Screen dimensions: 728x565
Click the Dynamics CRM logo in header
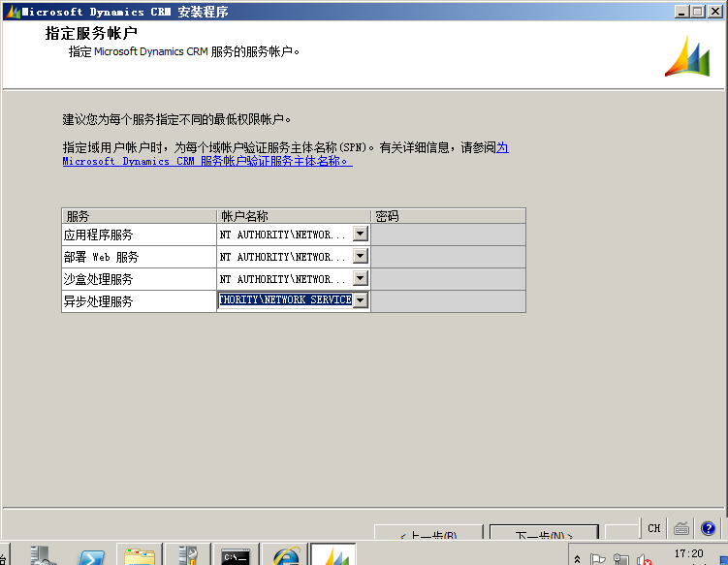pos(687,56)
